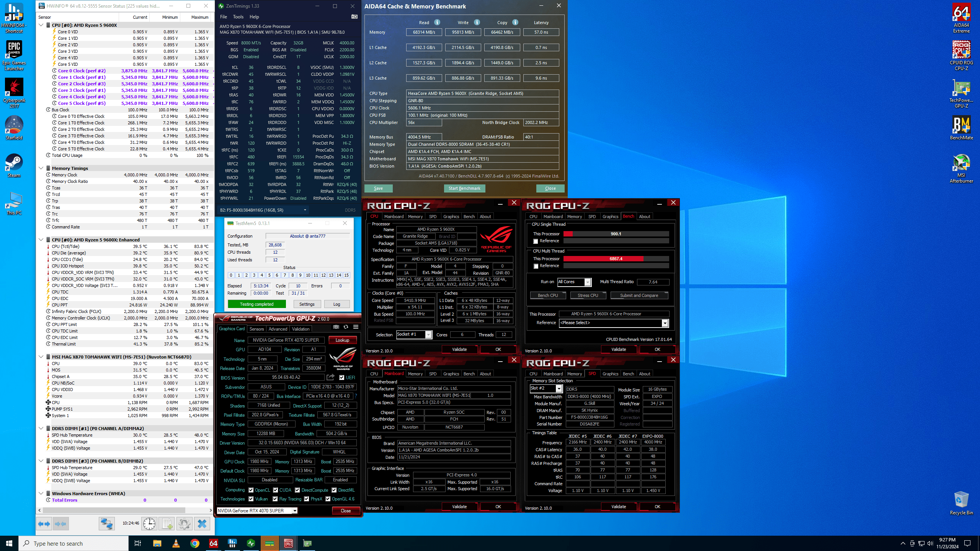Click AIDA64 Read info icon

point(437,22)
